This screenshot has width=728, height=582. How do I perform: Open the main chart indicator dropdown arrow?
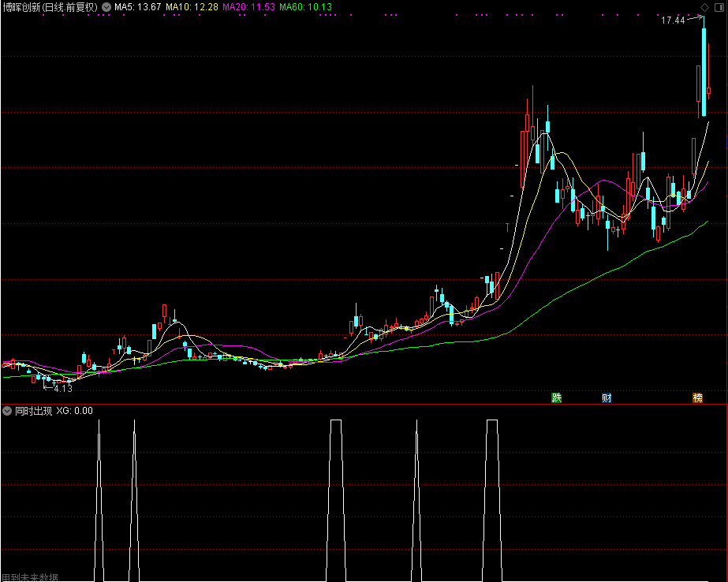(106, 7)
